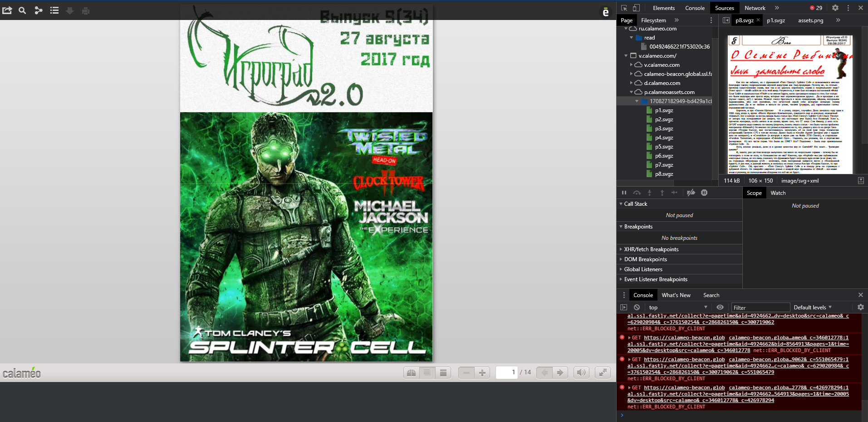Click the step out debugger icon
This screenshot has width=868, height=422.
(662, 193)
